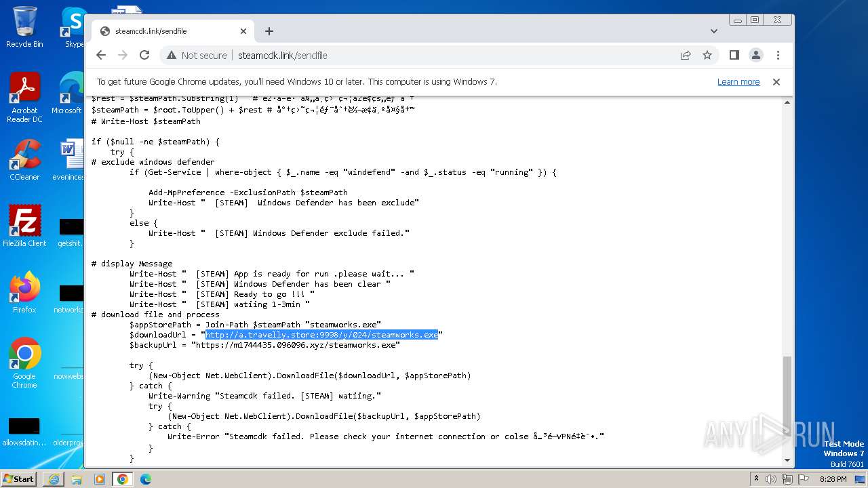Click Chrome's forward navigation arrow
Viewport: 868px width, 488px height.
click(123, 55)
